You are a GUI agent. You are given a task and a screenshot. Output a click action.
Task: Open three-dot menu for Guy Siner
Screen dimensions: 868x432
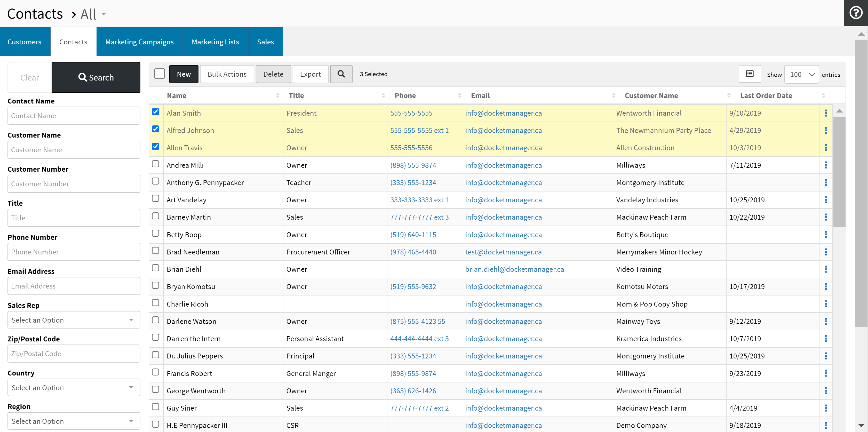826,408
